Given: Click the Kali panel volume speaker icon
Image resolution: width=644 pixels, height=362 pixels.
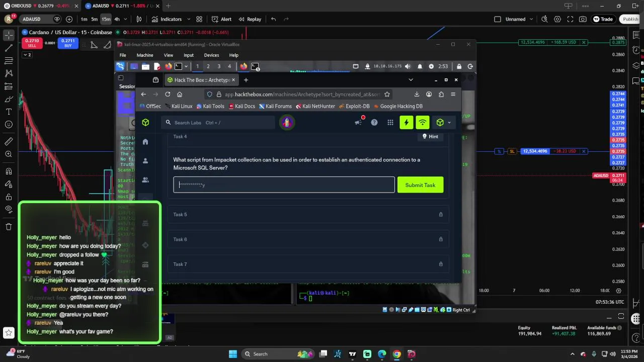Looking at the screenshot, I should coord(408,66).
